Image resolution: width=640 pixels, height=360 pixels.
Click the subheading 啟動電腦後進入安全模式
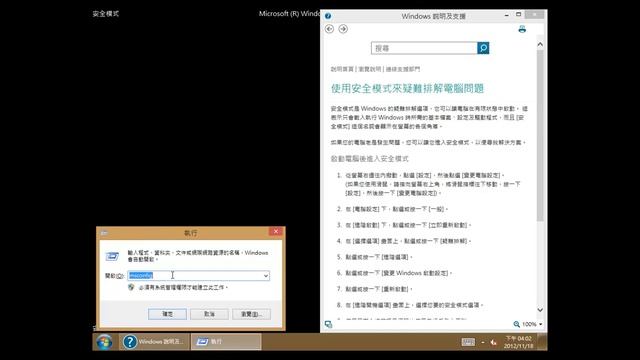click(369, 159)
